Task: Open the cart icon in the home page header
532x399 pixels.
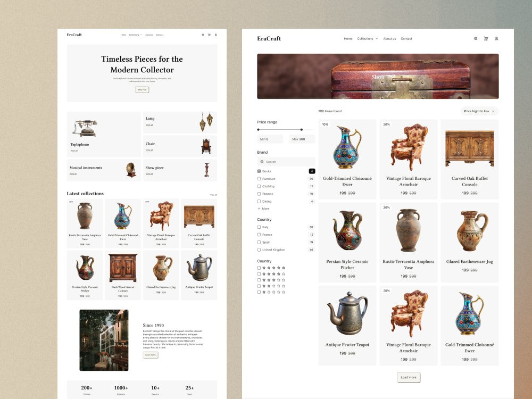Action: point(209,35)
